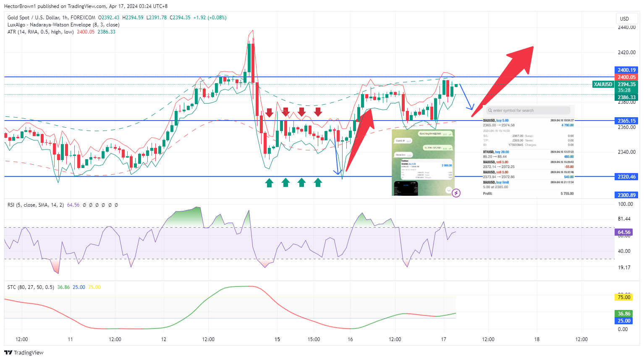Image resolution: width=644 pixels, height=360 pixels.
Task: Click the red 2400.05 ATR price label
Action: tap(626, 77)
